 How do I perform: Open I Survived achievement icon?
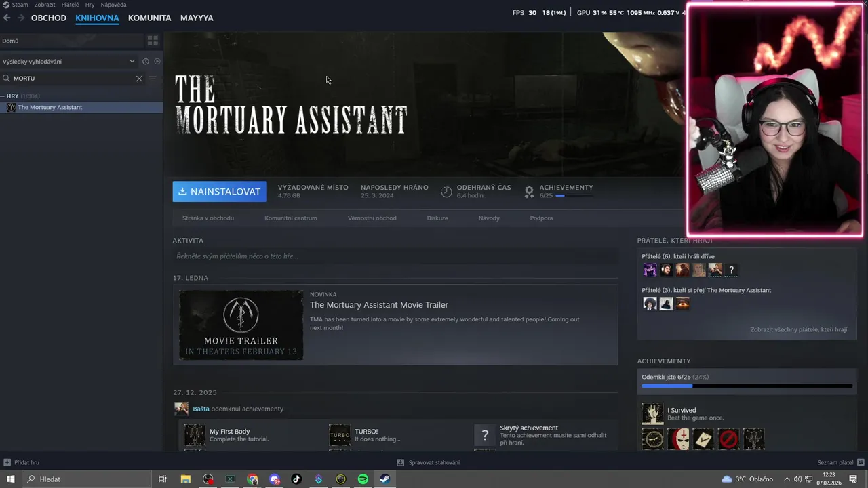(652, 413)
